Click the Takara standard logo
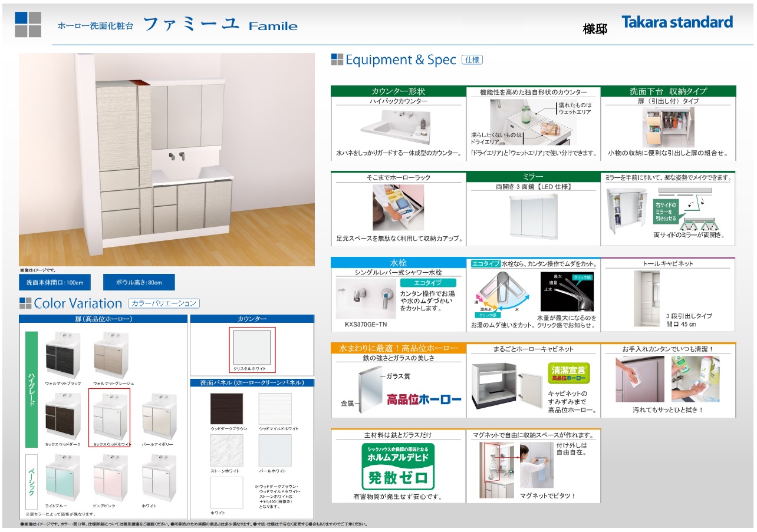This screenshot has width=757, height=532. [x=677, y=22]
